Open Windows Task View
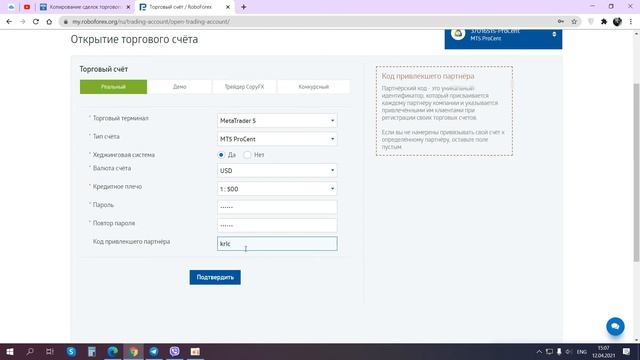The width and height of the screenshot is (640, 360). [50, 351]
